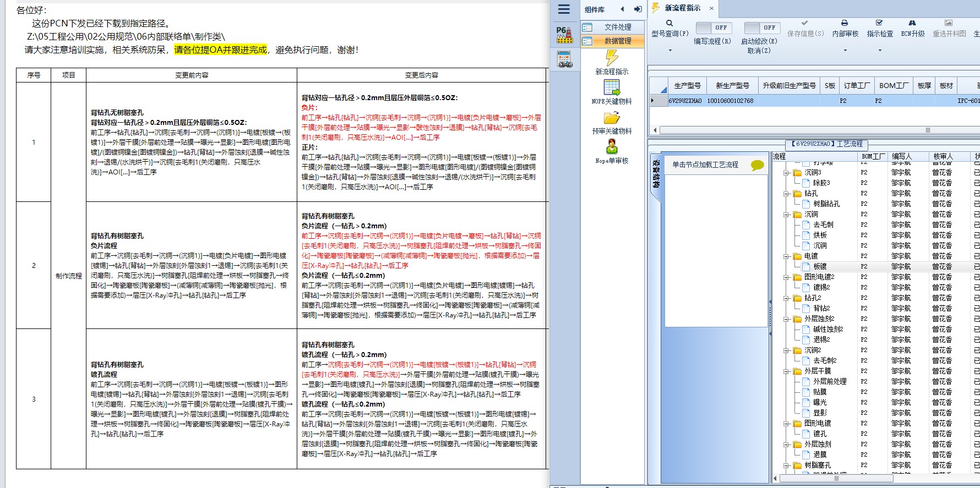Click the yellow speech bubble icon

758,165
